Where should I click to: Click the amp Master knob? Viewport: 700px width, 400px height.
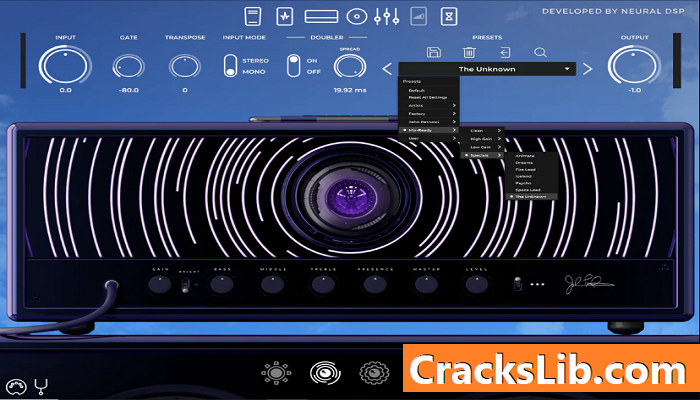pos(426,284)
